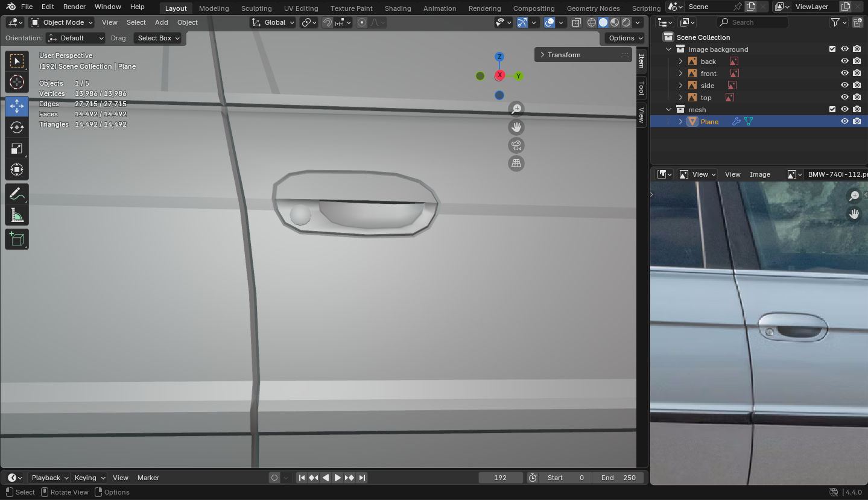Toggle visibility eye for back image
The height and width of the screenshot is (500, 868).
pos(844,62)
